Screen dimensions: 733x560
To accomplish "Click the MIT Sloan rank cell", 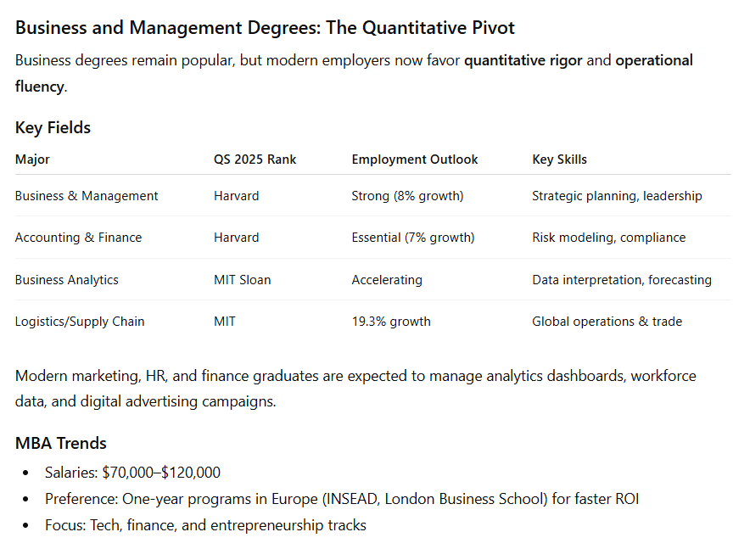I will [x=242, y=279].
